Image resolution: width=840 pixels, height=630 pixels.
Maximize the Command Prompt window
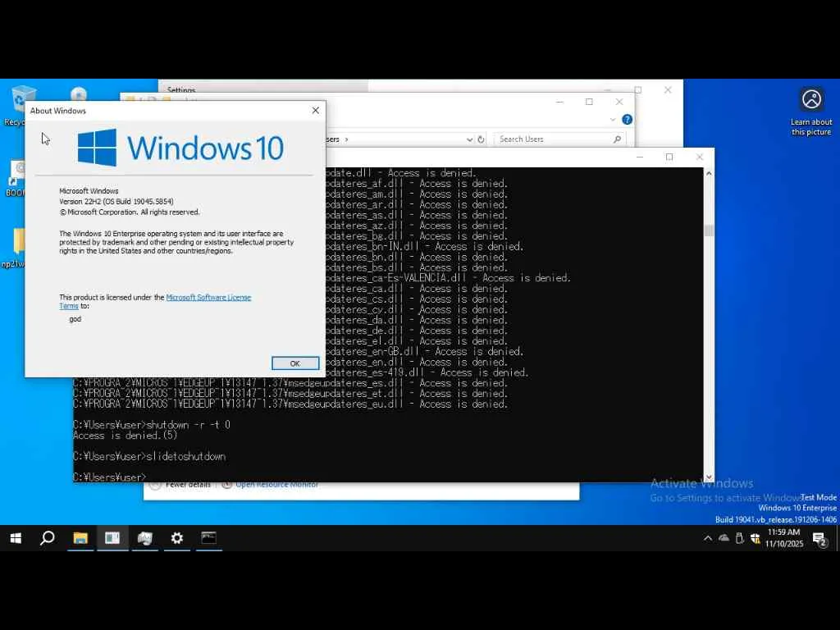[669, 157]
